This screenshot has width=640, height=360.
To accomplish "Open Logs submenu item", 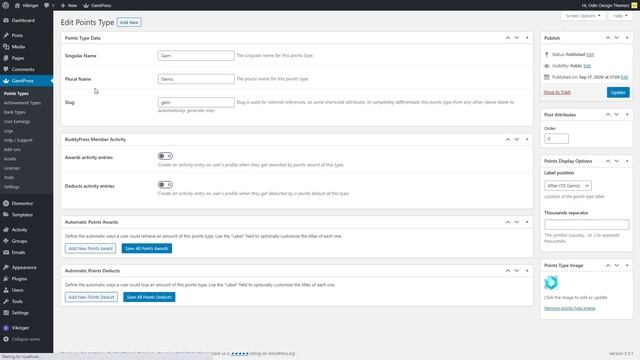I will [x=9, y=131].
